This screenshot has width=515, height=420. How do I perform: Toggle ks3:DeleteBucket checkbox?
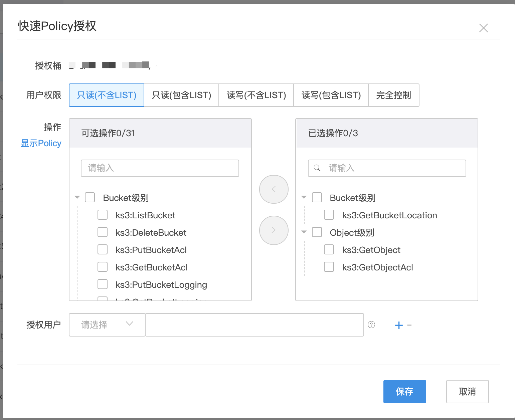pyautogui.click(x=103, y=232)
